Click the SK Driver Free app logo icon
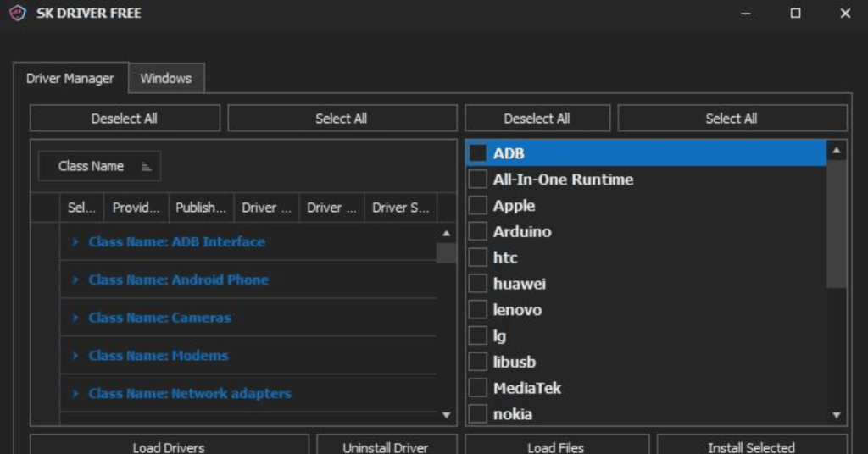Viewport: 868px width, 454px height. (x=18, y=13)
